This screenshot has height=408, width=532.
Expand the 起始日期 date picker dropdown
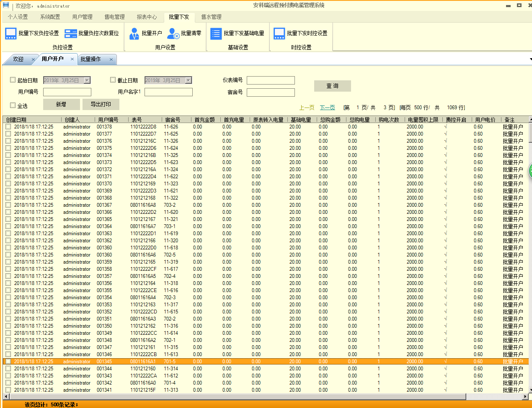click(x=87, y=80)
